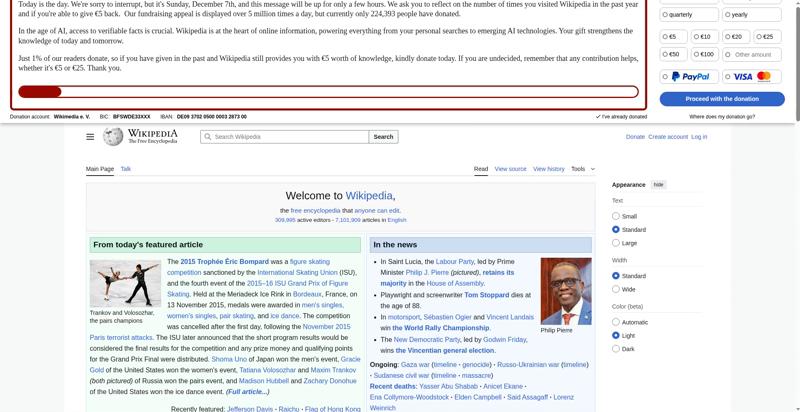Click Proceed with the donation button
Viewport: 800px width, 412px height.
click(721, 99)
